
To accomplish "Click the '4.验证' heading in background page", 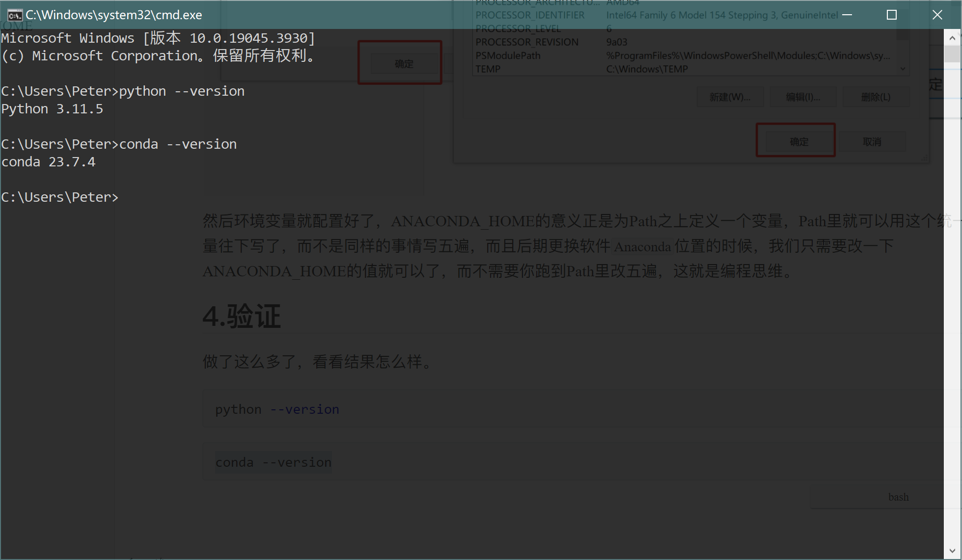I will [242, 316].
